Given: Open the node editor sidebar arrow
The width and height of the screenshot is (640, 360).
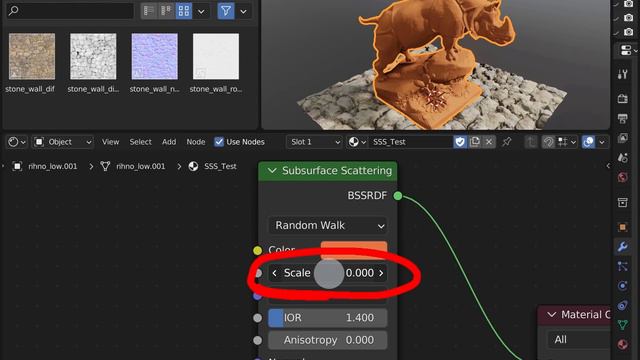Looking at the screenshot, I should (x=608, y=166).
